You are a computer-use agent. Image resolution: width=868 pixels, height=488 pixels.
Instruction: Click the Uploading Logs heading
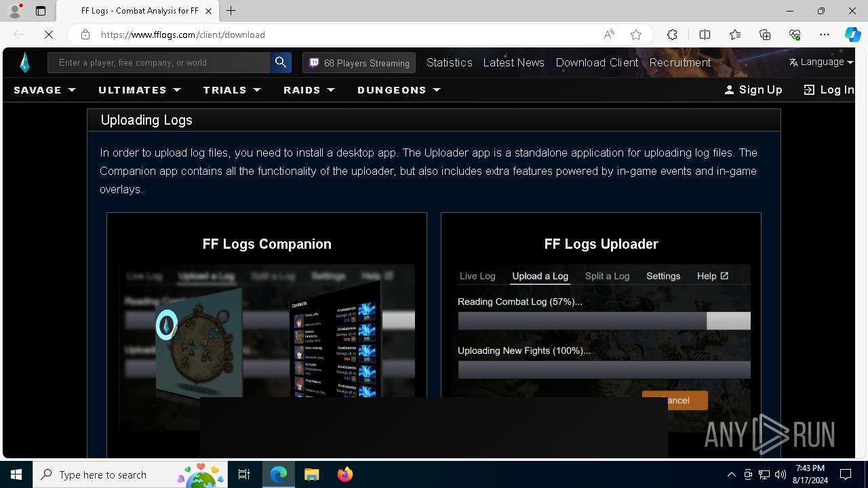pos(146,120)
